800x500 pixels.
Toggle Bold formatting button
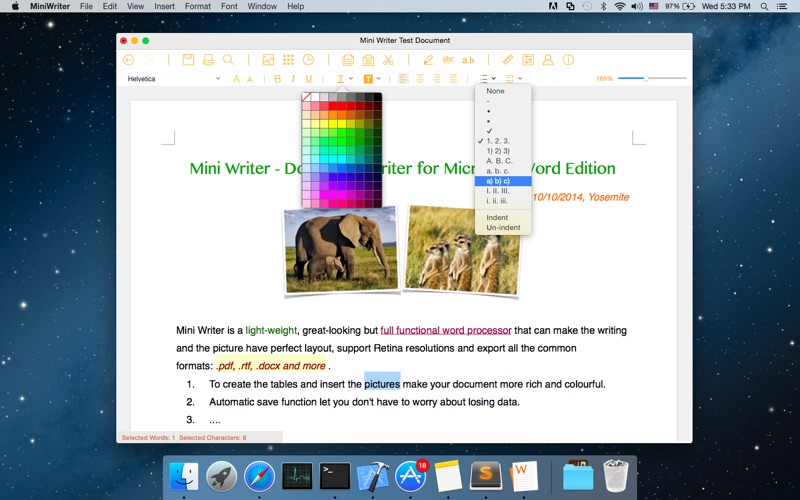(277, 78)
